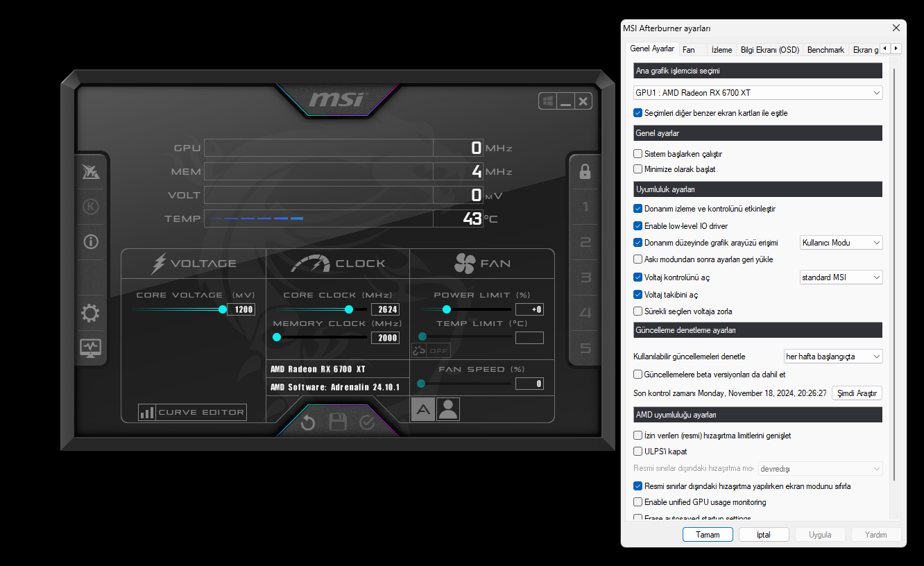Screen dimensions: 924x566
Task: Enable 'Sistem başlarken çalıştır' checkbox
Action: (x=638, y=154)
